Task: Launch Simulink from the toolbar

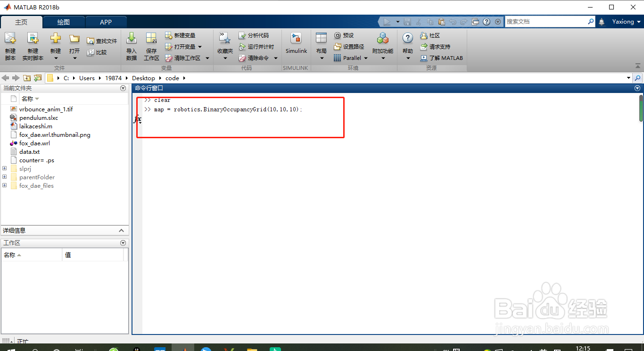Action: (x=296, y=43)
